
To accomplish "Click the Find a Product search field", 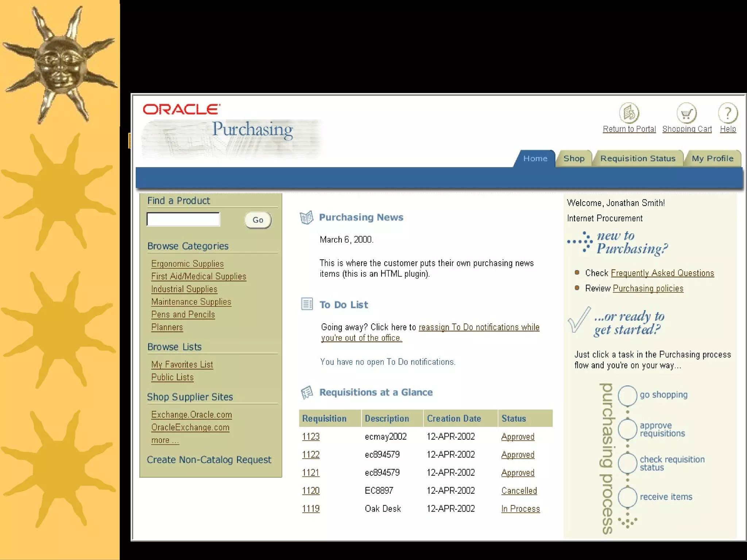I will point(183,219).
